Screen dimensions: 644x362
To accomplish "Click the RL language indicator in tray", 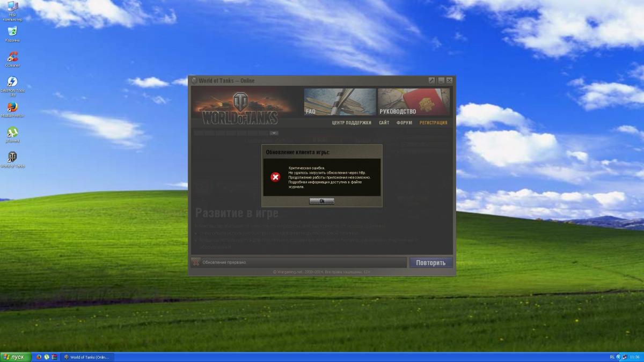I will tap(612, 357).
